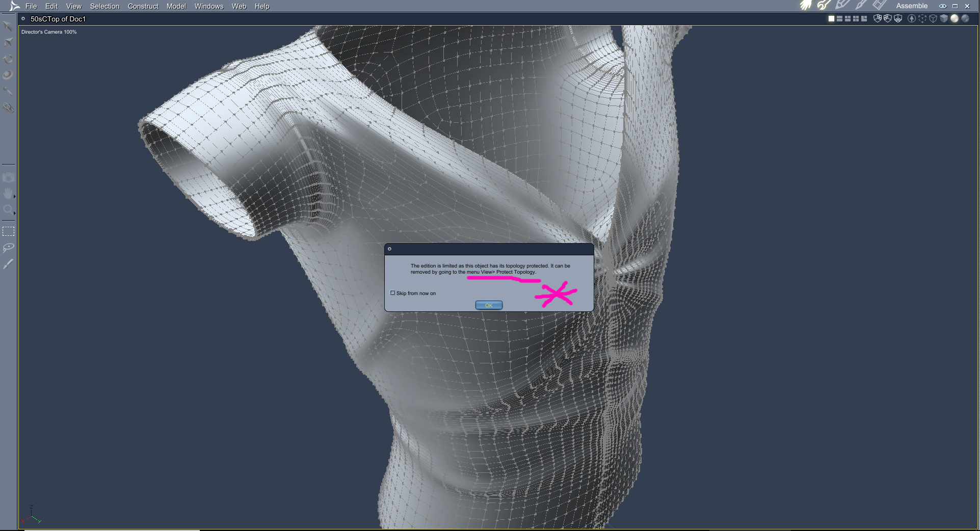Image resolution: width=980 pixels, height=531 pixels.
Task: Switch to three-view layout
Action: click(x=847, y=19)
